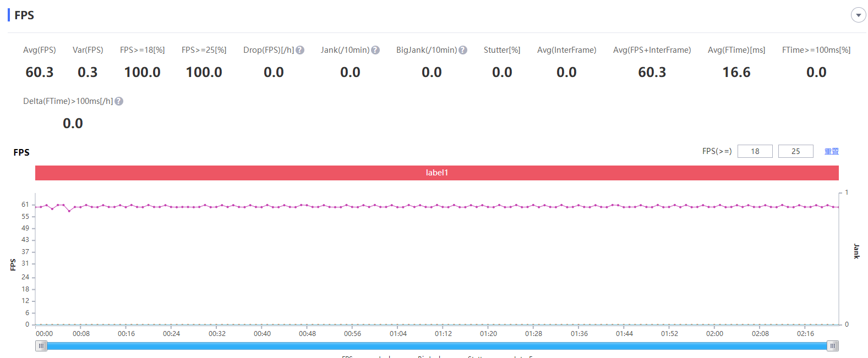
Task: Click the FPS(>=) label before the inputs
Action: tap(717, 151)
